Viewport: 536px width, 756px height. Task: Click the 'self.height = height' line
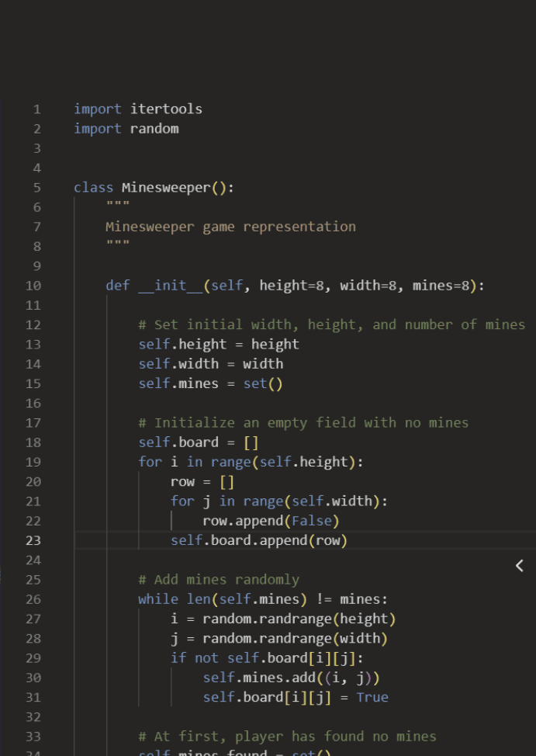point(219,345)
